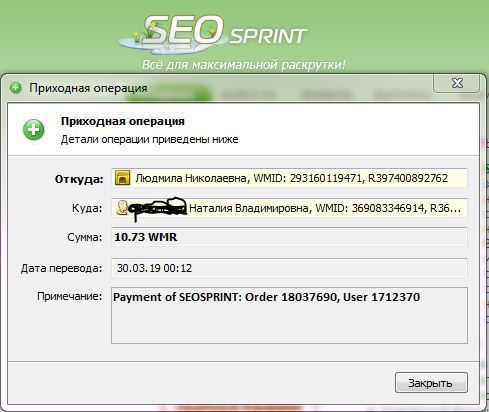Select the Откуда sender field
This screenshot has width=489, height=412.
[289, 178]
